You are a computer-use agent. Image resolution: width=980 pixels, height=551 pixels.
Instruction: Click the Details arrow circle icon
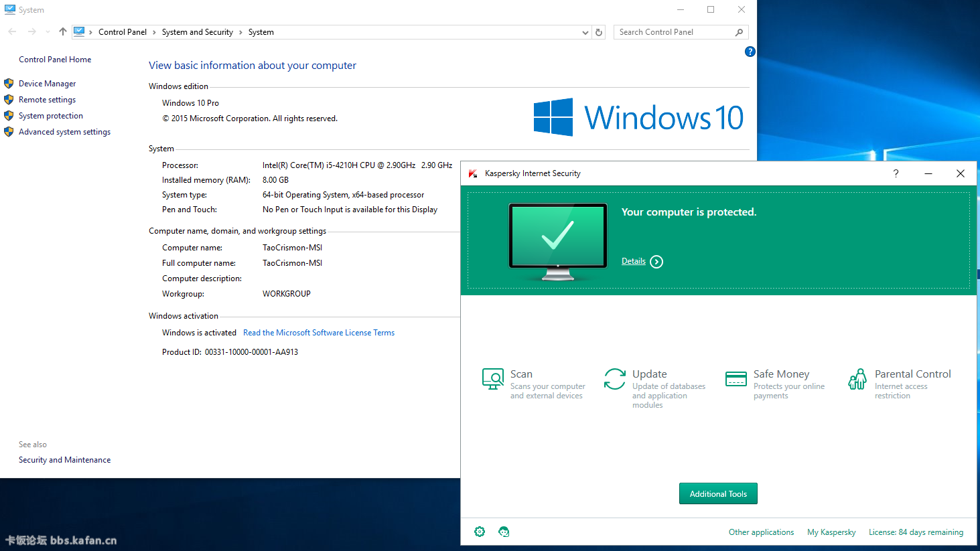coord(656,262)
